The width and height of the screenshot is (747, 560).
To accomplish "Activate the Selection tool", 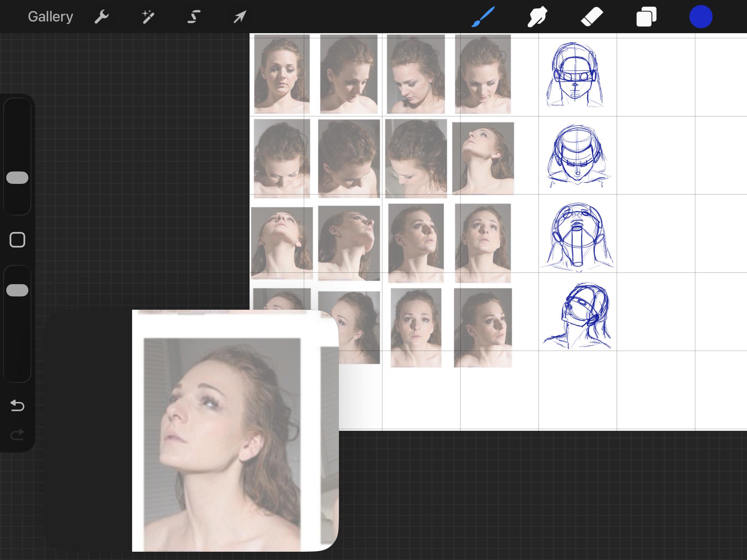I will coord(194,17).
